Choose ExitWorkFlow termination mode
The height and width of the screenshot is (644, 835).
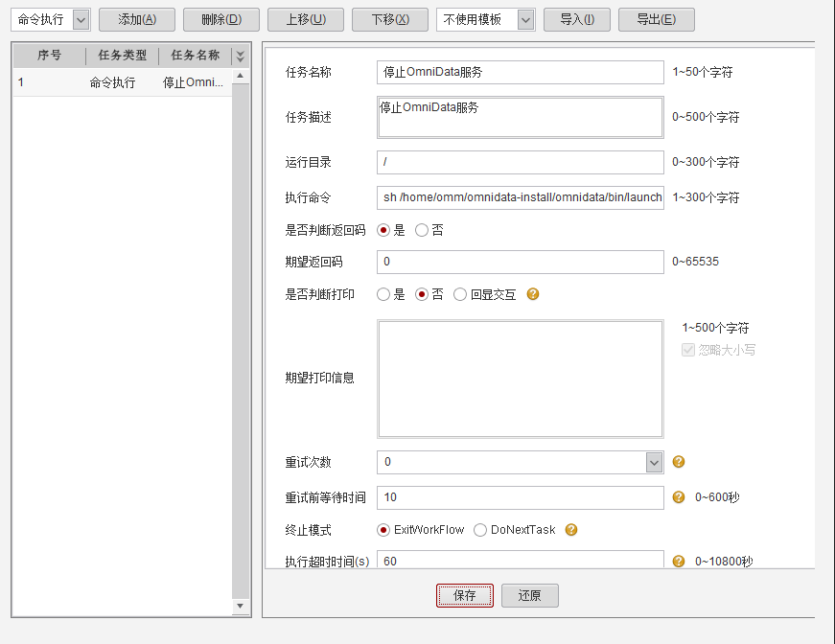point(383,530)
